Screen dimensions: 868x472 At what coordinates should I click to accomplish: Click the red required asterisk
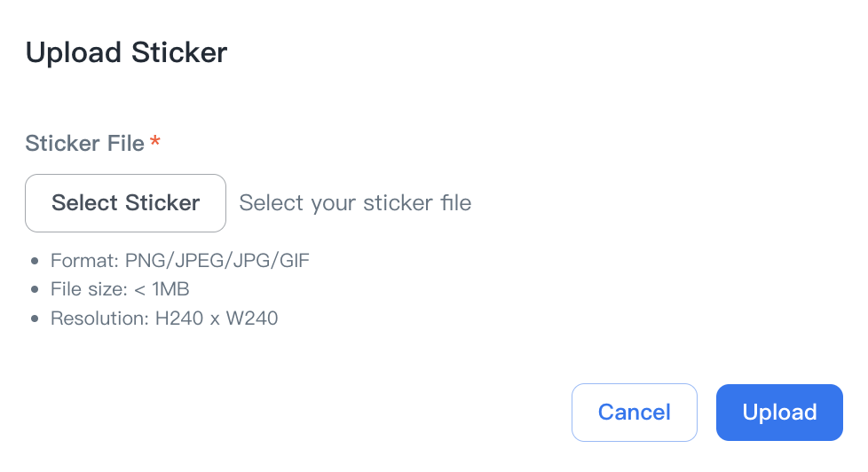(x=155, y=142)
